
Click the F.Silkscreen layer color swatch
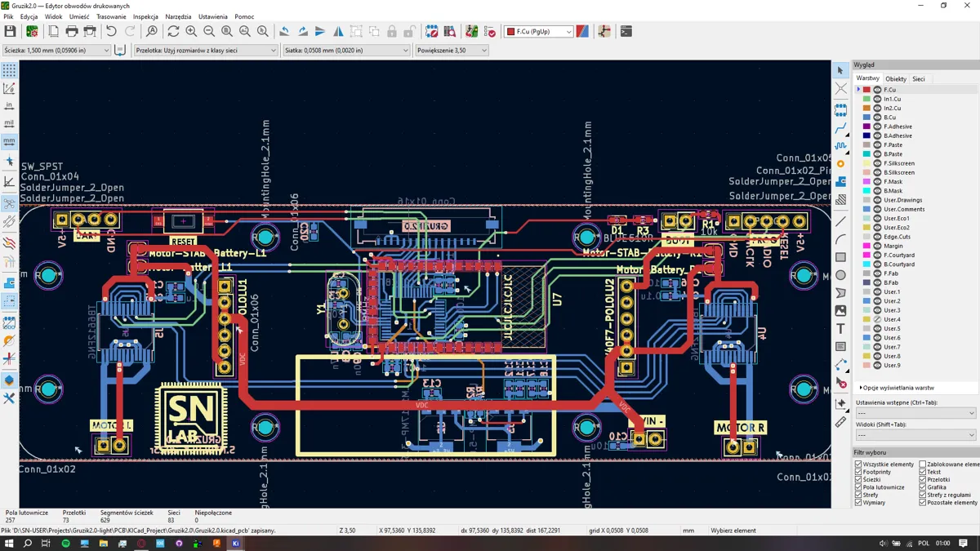[x=866, y=163]
